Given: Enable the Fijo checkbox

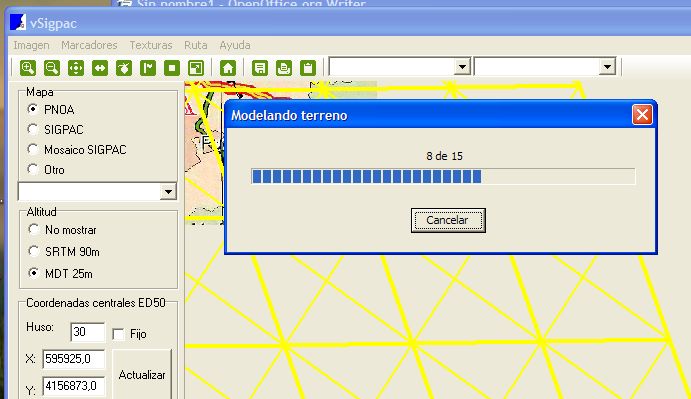Looking at the screenshot, I should click(x=118, y=334).
